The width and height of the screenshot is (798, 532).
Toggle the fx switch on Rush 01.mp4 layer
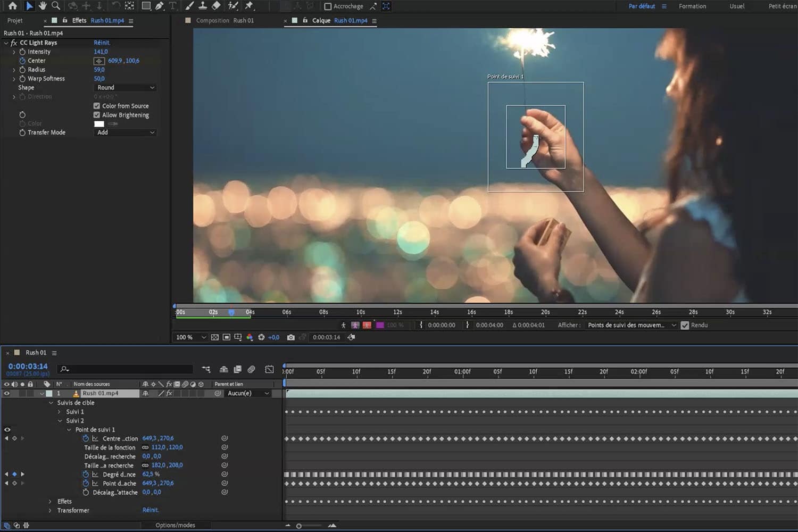coord(169,394)
